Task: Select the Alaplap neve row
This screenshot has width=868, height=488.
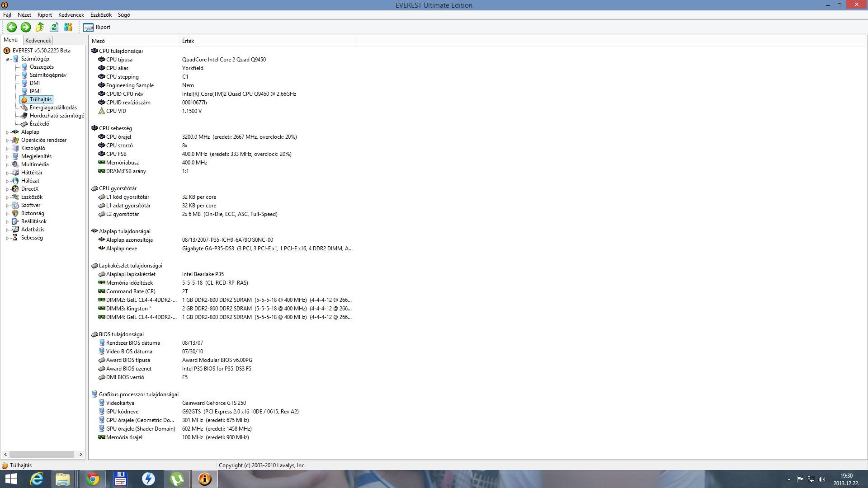Action: 222,249
